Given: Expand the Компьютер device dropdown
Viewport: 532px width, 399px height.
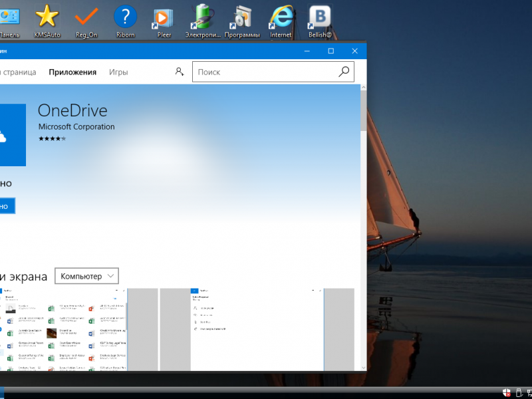Looking at the screenshot, I should [86, 276].
